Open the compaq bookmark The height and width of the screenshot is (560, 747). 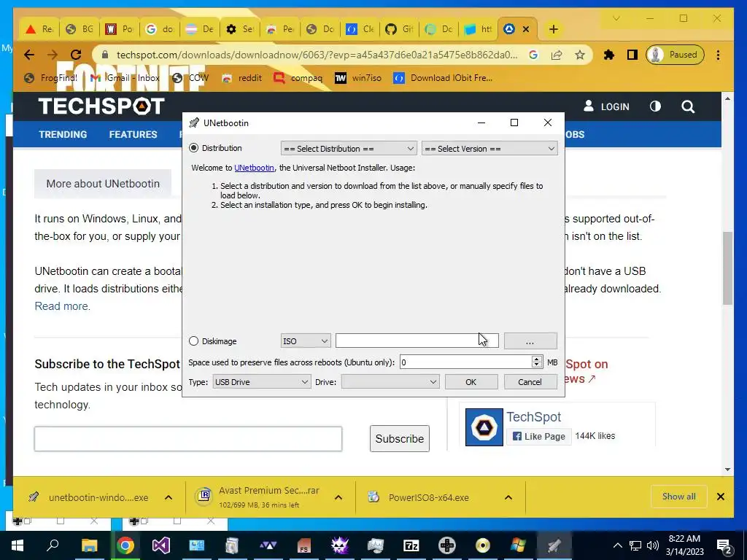298,77
